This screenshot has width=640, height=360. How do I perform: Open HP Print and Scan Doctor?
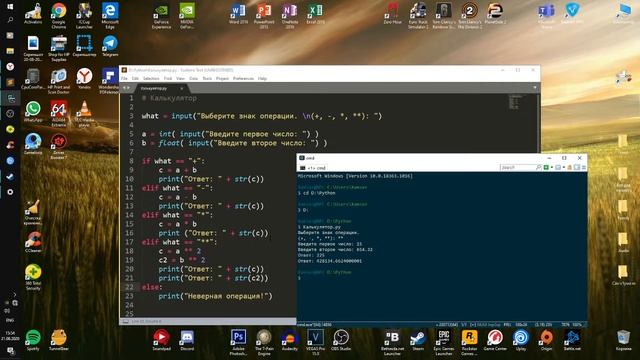point(58,81)
